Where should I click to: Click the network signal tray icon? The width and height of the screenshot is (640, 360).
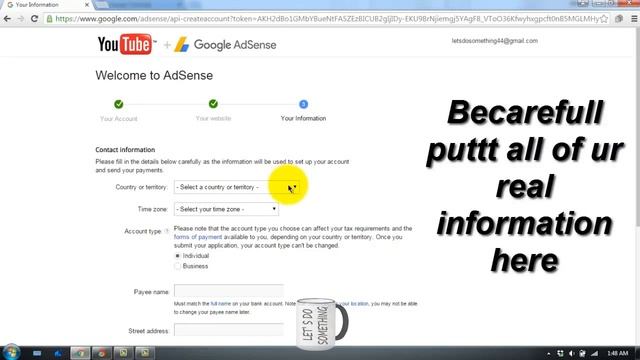(x=594, y=353)
